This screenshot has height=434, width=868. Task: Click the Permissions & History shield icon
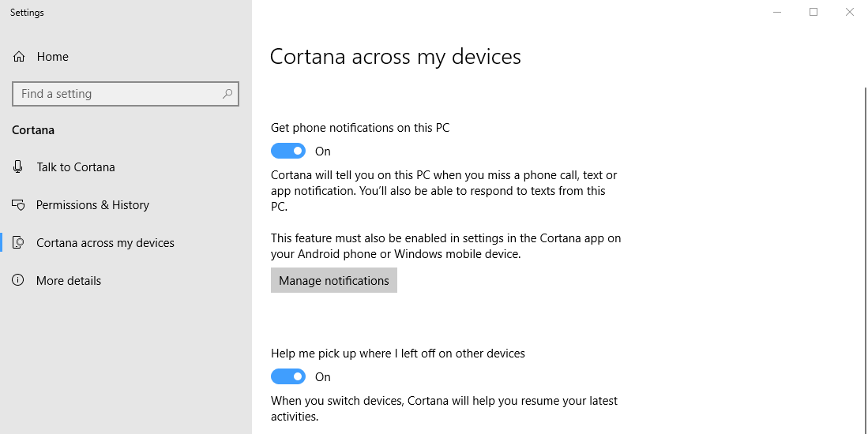(18, 205)
